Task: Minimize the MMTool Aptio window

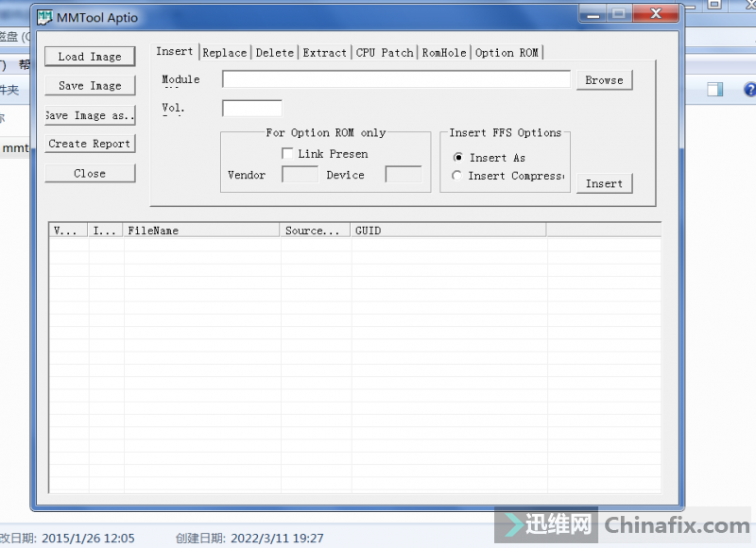Action: [x=593, y=14]
